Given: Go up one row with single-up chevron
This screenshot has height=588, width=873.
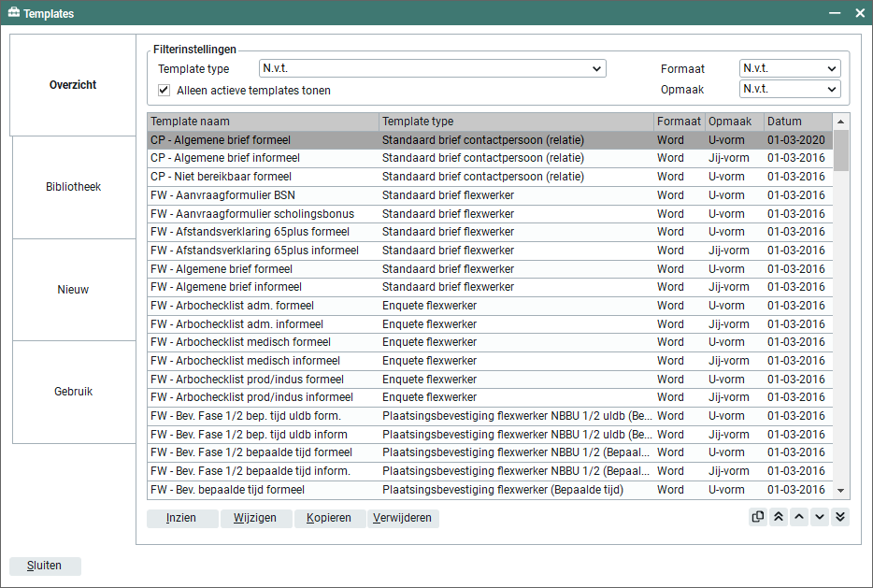Looking at the screenshot, I should tap(799, 517).
